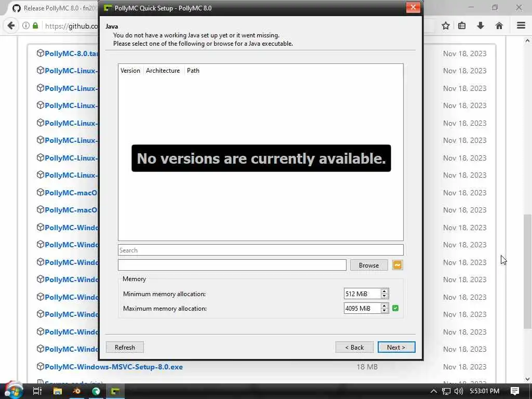Open site information icon in address bar
Image resolution: width=532 pixels, height=399 pixels.
point(26,25)
